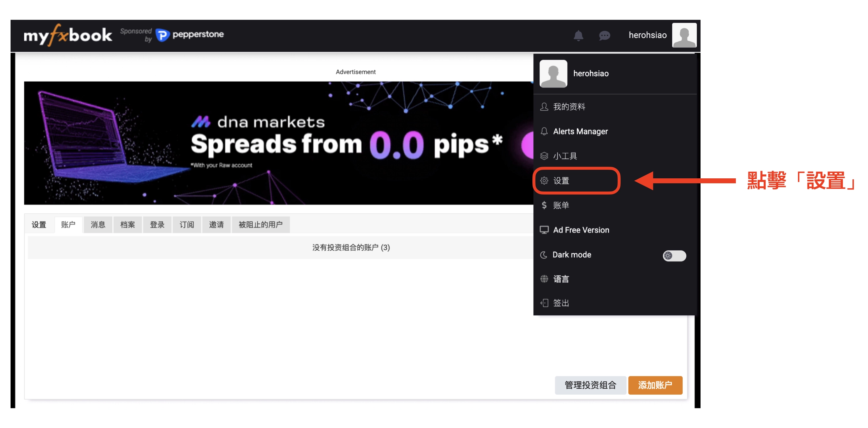868x428 pixels.
Task: Switch to the 设置 tab
Action: pyautogui.click(x=39, y=225)
